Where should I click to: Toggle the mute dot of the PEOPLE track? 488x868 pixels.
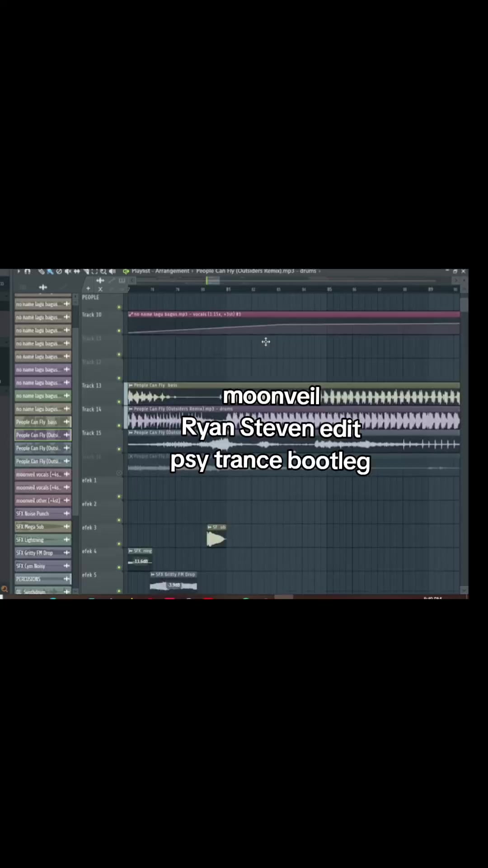pos(119,307)
